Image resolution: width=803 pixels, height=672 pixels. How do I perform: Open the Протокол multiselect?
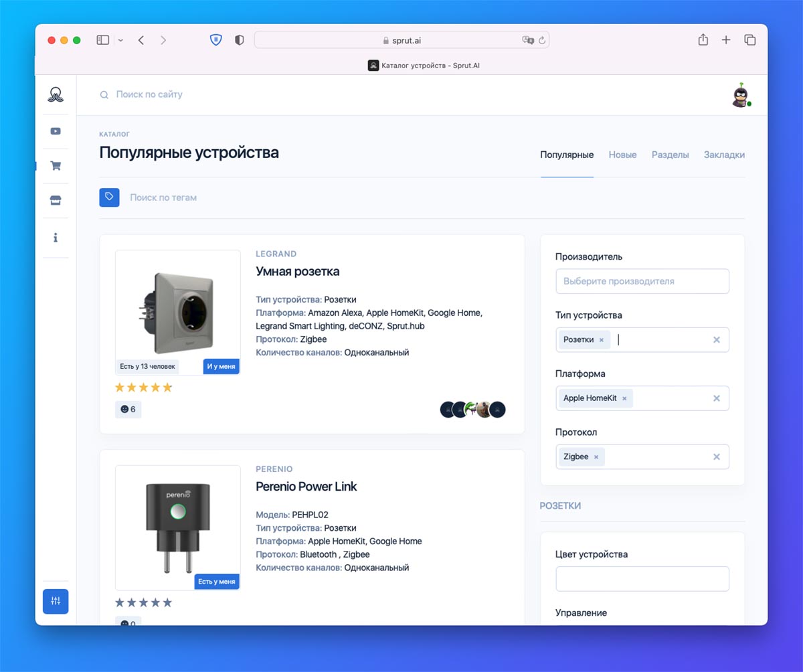(642, 457)
